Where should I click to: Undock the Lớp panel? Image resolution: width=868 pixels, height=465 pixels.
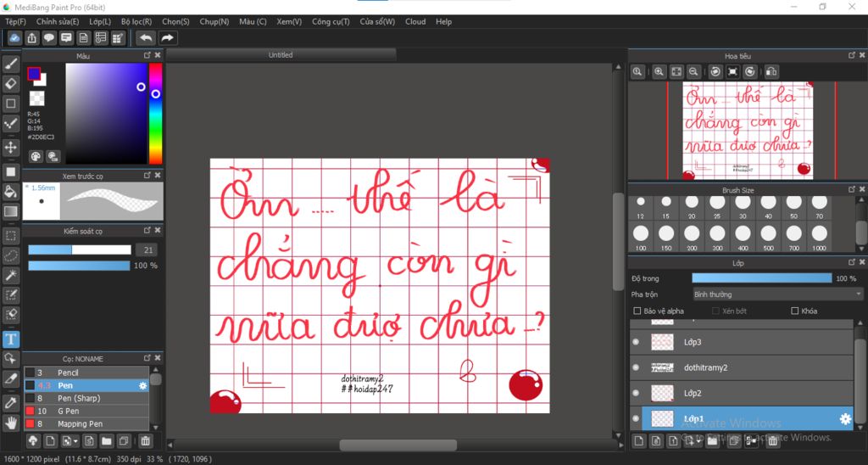coord(852,263)
